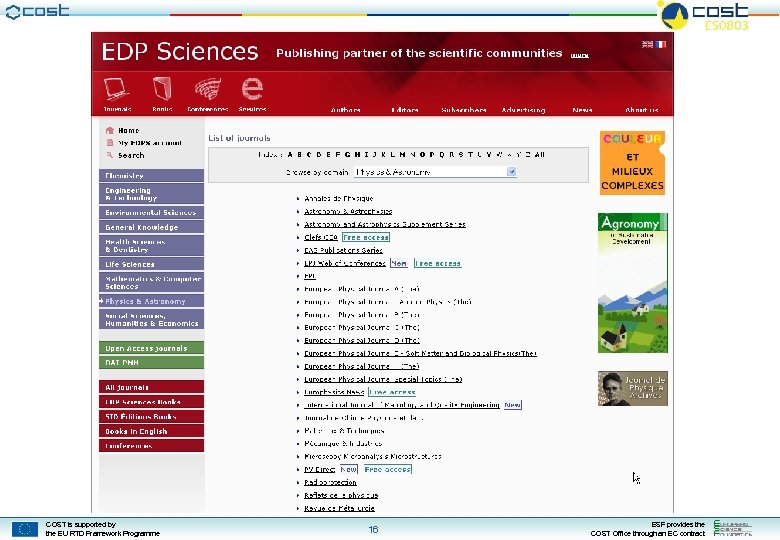Open Astronomy & Astrophysics journal link
This screenshot has height=540, width=780.
point(348,211)
